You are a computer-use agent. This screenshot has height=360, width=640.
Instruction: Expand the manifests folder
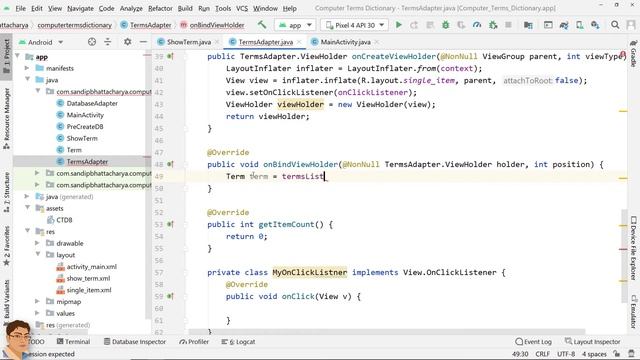click(27, 68)
